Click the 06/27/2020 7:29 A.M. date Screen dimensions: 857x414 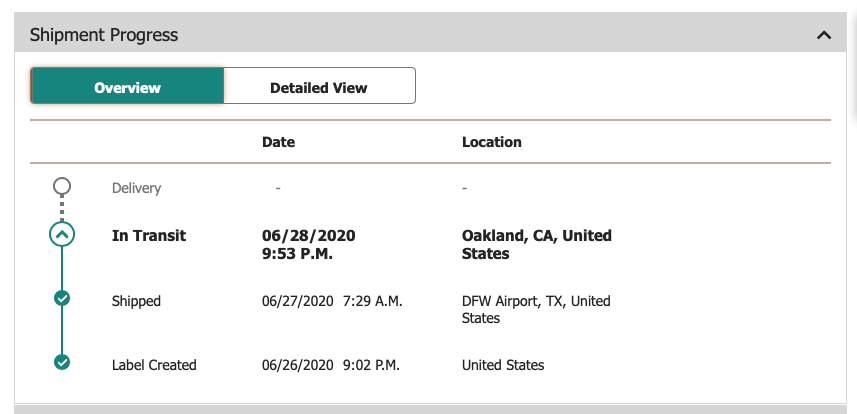(332, 301)
